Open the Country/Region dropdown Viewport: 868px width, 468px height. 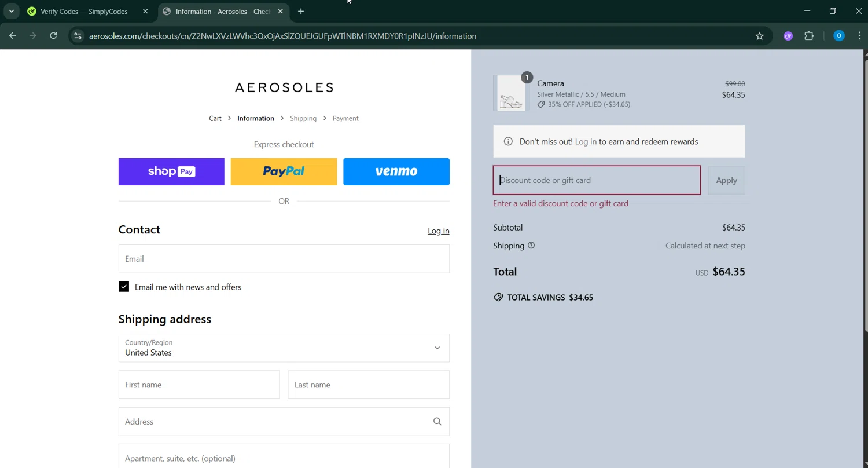coord(284,348)
